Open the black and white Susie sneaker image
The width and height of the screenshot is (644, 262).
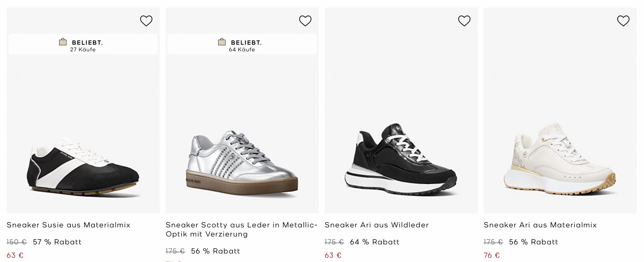[x=83, y=166]
